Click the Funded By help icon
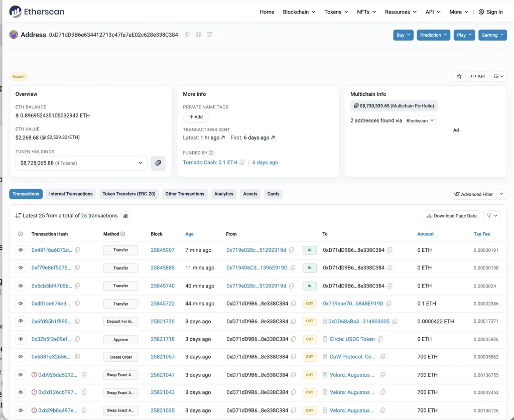This screenshot has height=420, width=514. 211,153
